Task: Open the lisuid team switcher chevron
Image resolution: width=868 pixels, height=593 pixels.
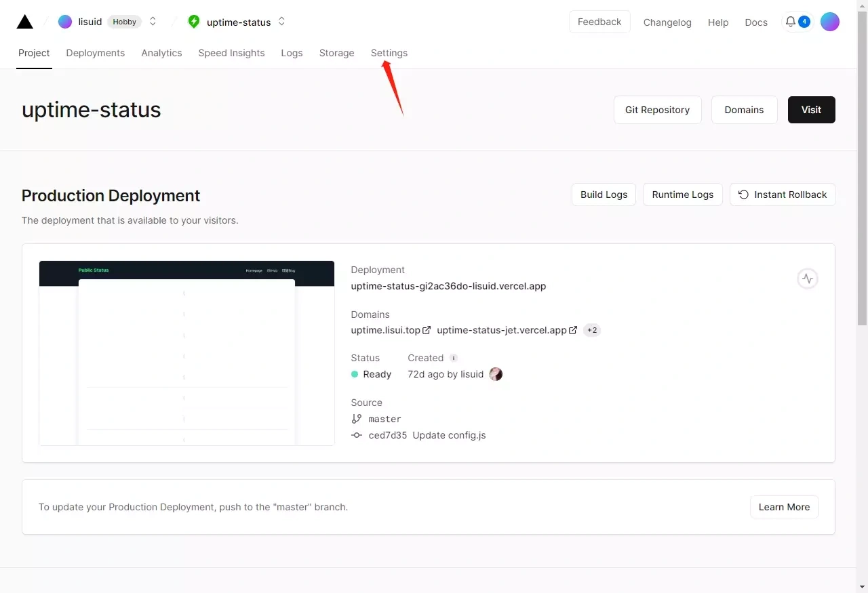Action: click(x=153, y=22)
